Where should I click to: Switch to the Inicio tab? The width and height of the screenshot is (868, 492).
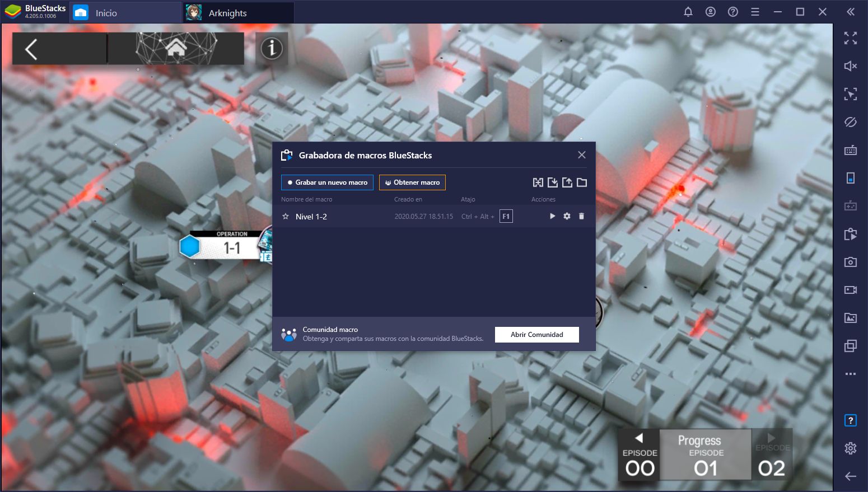click(125, 13)
